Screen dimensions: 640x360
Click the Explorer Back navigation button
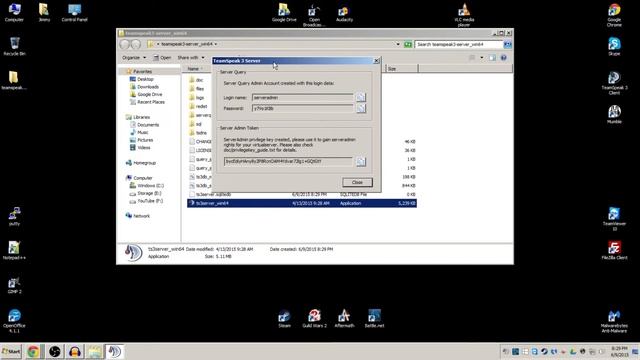[x=125, y=44]
